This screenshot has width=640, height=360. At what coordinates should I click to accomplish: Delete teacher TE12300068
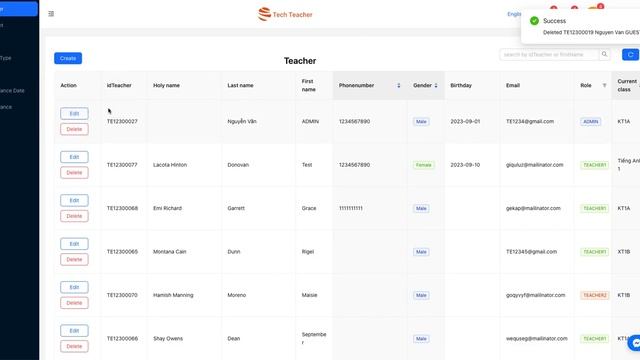(74, 216)
